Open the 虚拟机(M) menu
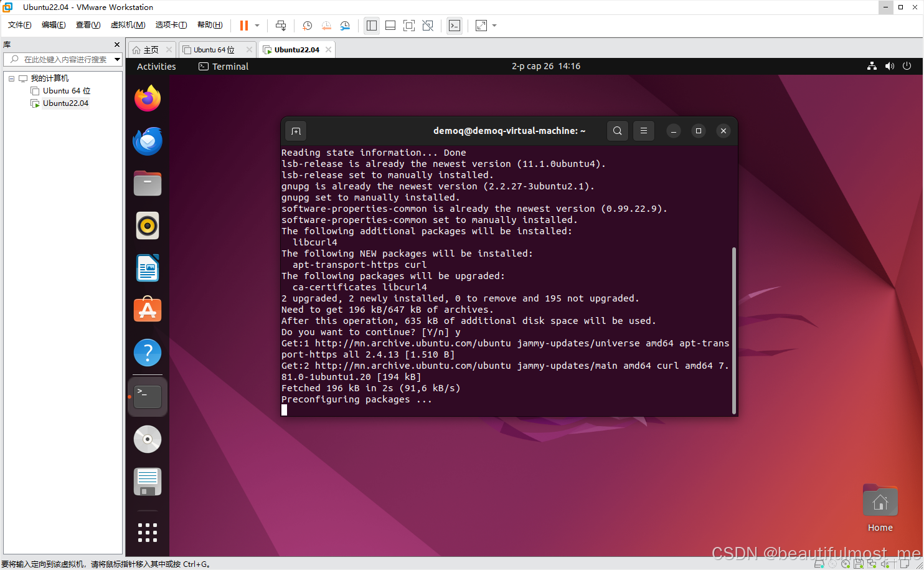Image resolution: width=924 pixels, height=570 pixels. pyautogui.click(x=128, y=24)
